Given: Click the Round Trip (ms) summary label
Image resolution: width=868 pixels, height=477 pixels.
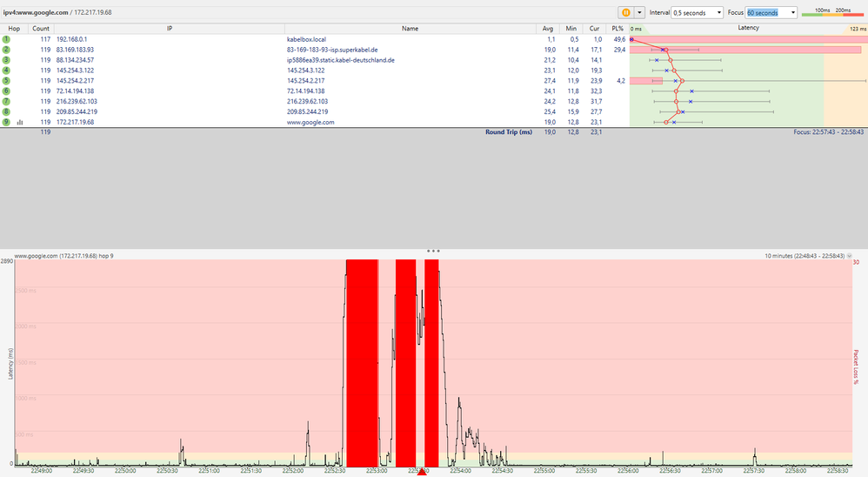Looking at the screenshot, I should pos(509,131).
